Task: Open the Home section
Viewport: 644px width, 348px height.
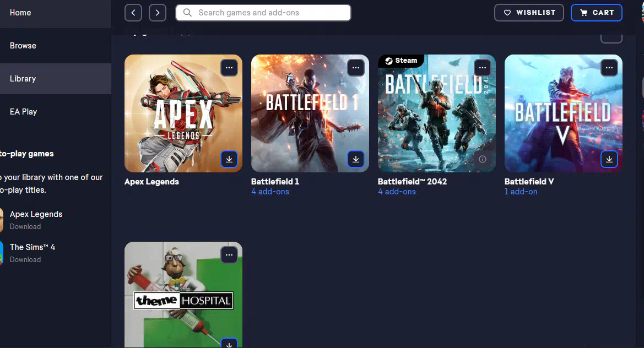Action: (56, 13)
